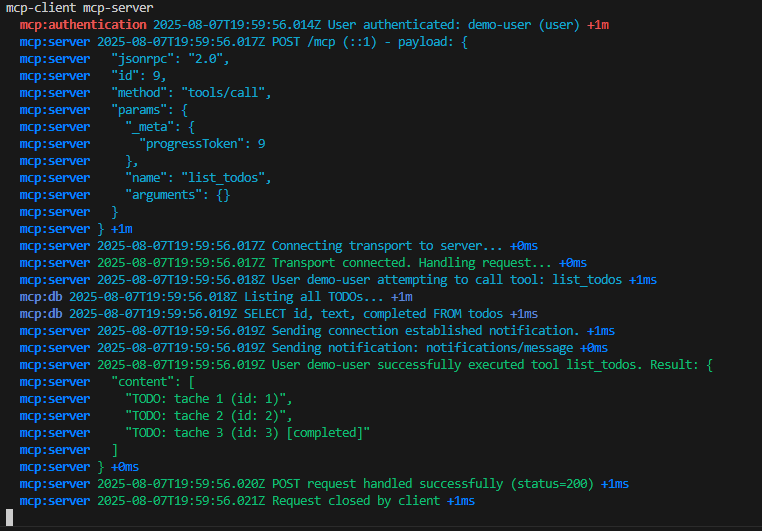Click the "notifications/message" log text

(x=500, y=348)
